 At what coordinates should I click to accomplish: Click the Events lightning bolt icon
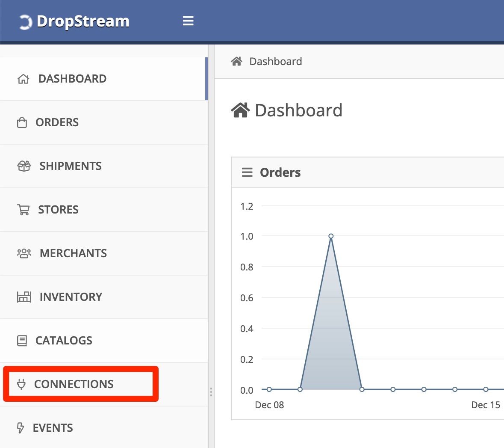20,428
